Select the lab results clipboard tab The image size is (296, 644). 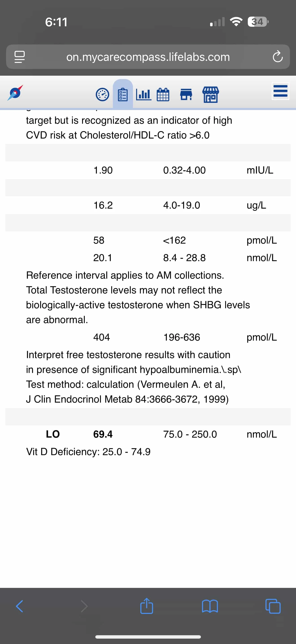[x=122, y=94]
